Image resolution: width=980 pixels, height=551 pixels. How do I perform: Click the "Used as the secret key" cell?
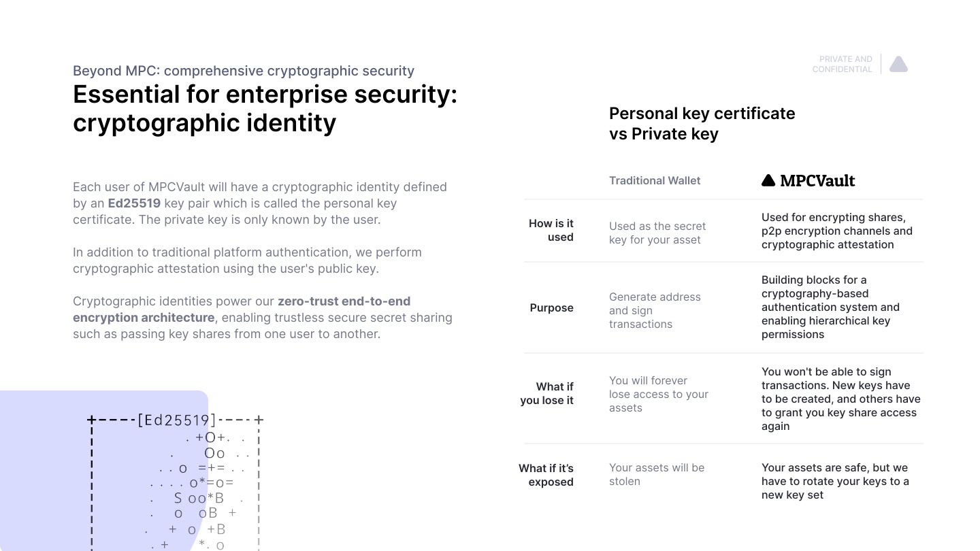point(657,233)
